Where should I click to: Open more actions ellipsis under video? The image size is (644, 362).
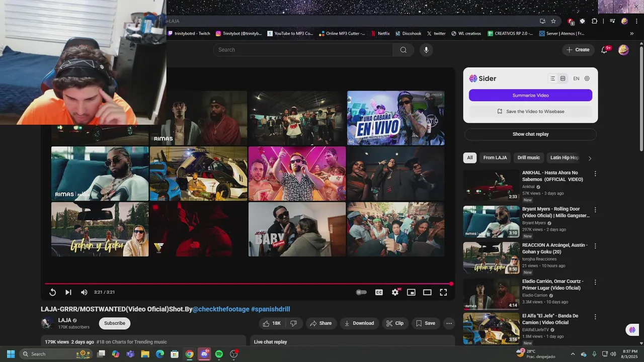(x=449, y=323)
